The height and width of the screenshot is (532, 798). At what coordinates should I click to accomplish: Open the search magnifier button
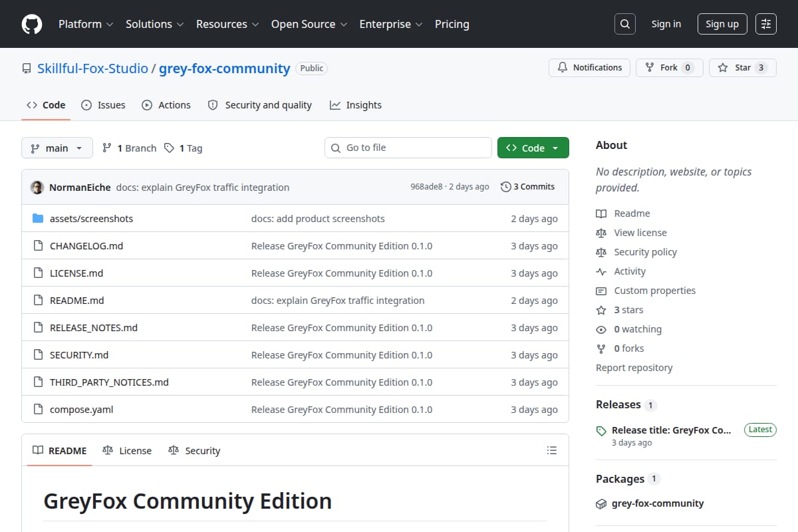[x=624, y=24]
